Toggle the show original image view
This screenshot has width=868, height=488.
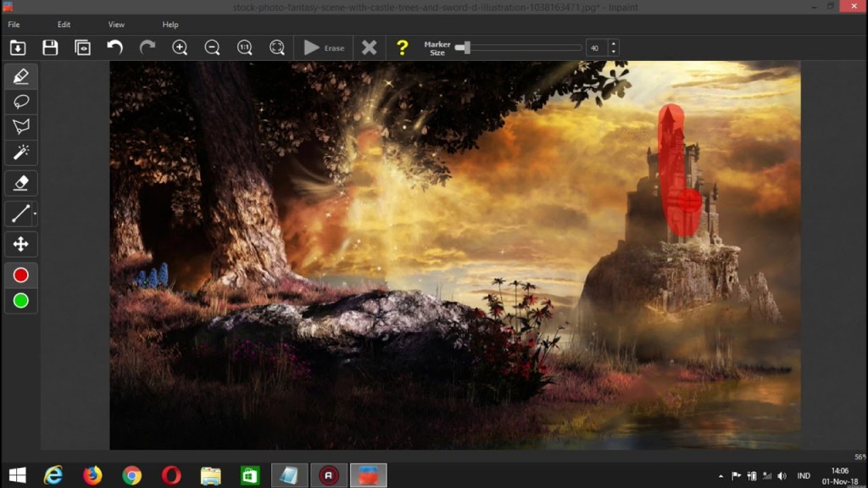[x=83, y=47]
